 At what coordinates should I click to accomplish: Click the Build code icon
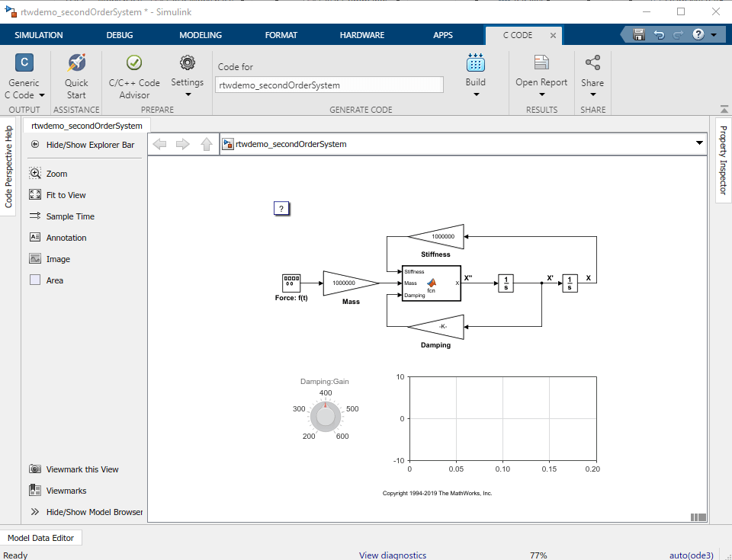(x=476, y=62)
